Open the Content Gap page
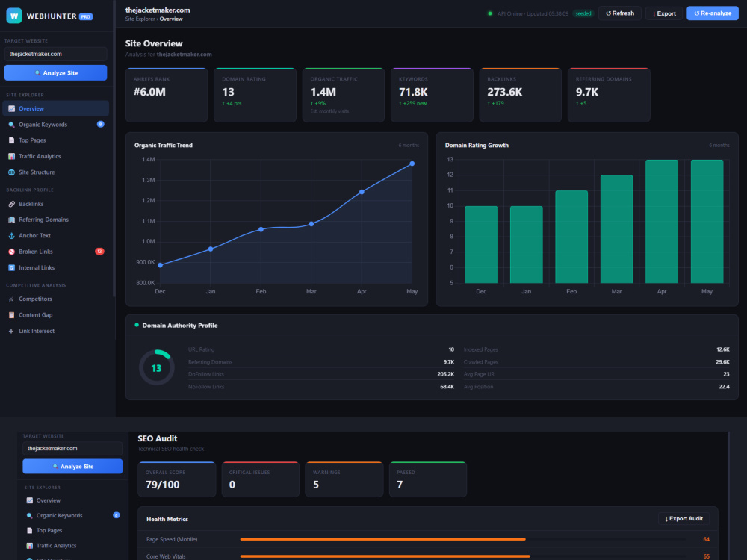The width and height of the screenshot is (747, 560). 56,315
